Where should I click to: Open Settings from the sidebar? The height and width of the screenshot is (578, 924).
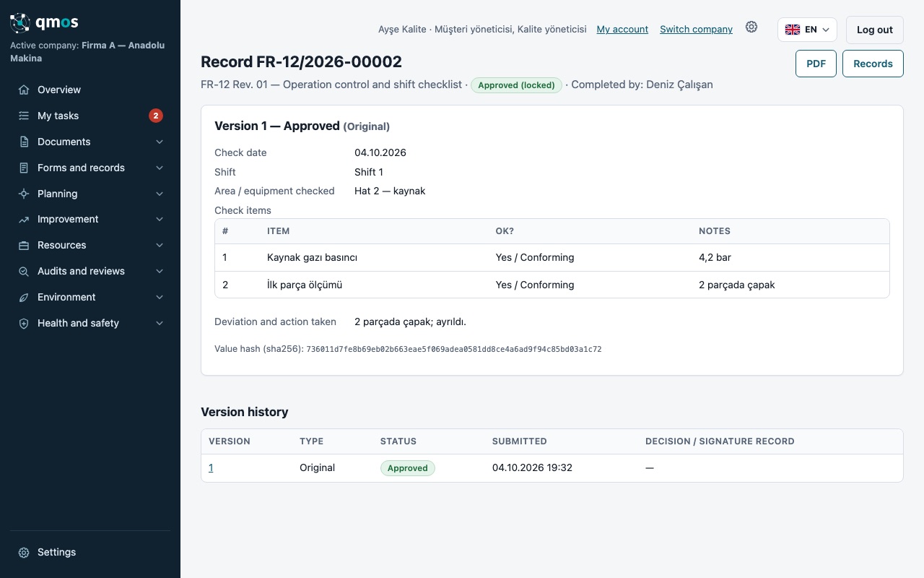tap(90, 552)
